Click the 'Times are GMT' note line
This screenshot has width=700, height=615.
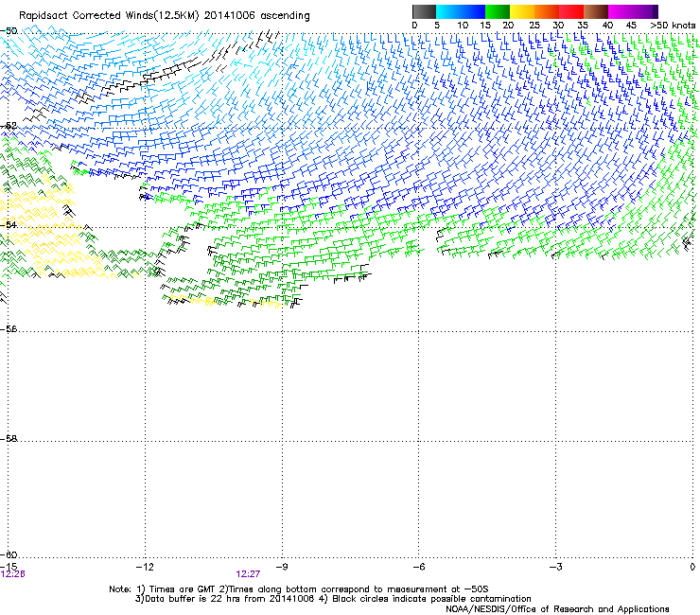point(299,589)
